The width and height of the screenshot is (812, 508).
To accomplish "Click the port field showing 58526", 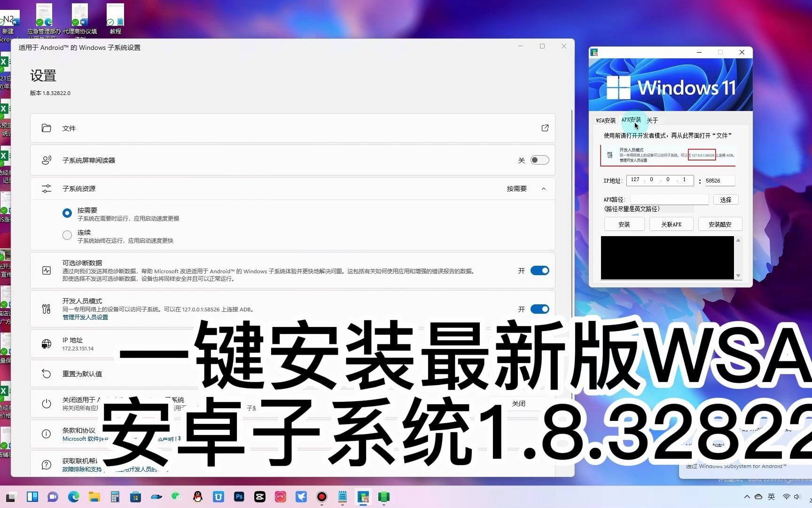I will tap(719, 181).
